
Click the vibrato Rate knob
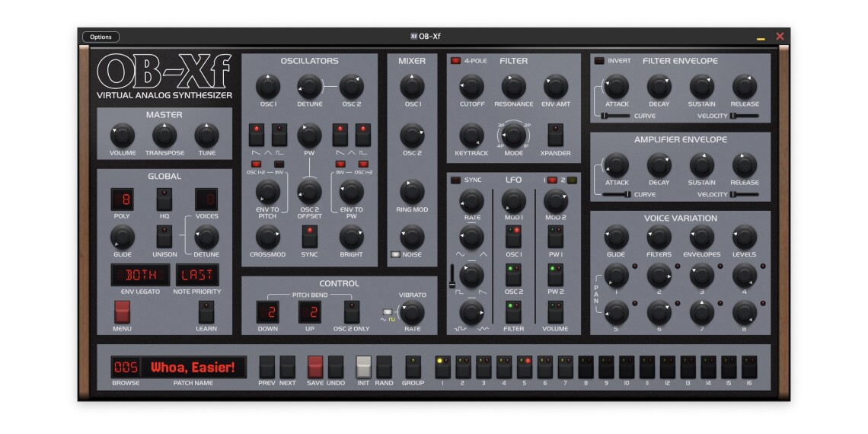click(x=412, y=311)
